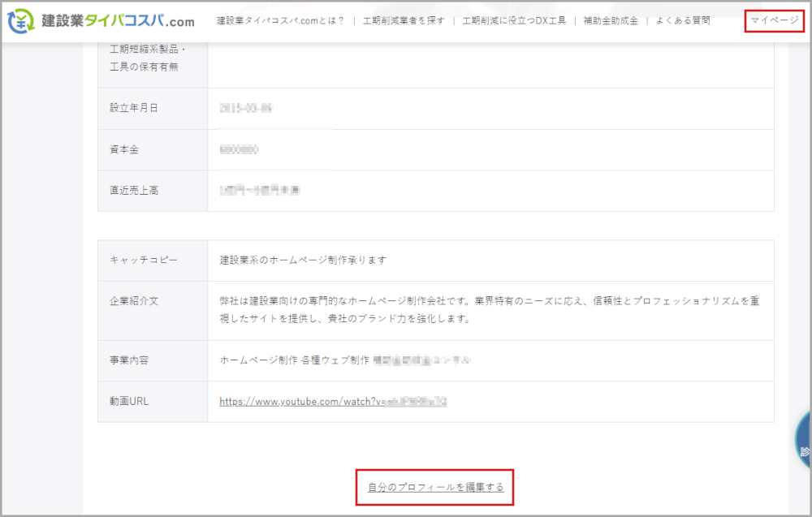Image resolution: width=812 pixels, height=517 pixels.
Task: Click the 設立年月日 row label
Action: tap(134, 108)
